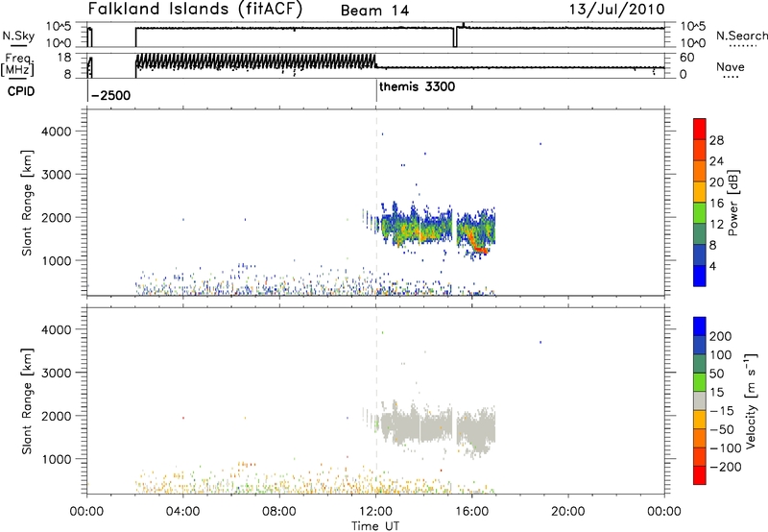Image resolution: width=768 pixels, height=532 pixels.
Task: Click the sawtooth frequency trace before 12:00
Action: (x=255, y=61)
